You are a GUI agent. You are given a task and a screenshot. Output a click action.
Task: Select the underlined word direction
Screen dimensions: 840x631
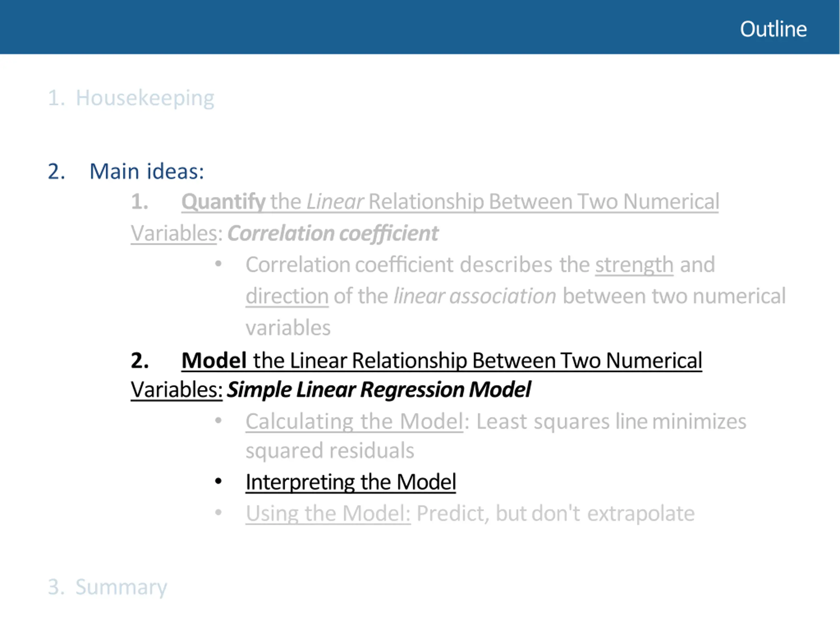pyautogui.click(x=287, y=296)
